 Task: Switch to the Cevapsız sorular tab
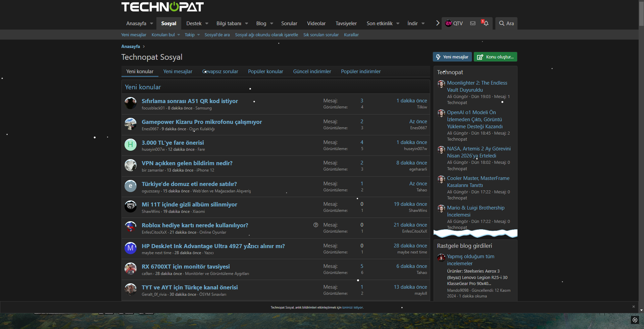(x=220, y=72)
